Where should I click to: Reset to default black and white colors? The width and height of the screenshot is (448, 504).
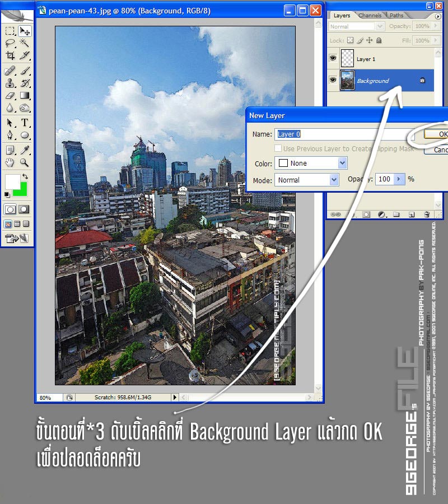click(x=7, y=194)
